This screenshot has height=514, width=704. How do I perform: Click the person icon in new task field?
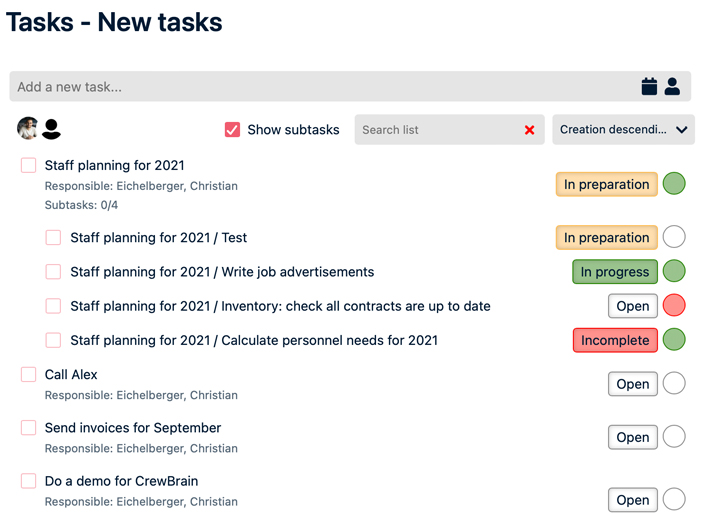point(672,86)
